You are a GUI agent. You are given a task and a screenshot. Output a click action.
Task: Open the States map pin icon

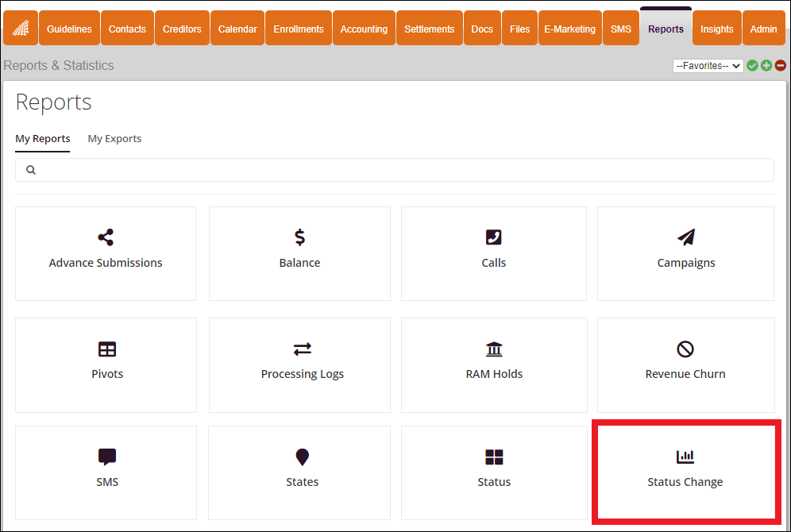302,457
